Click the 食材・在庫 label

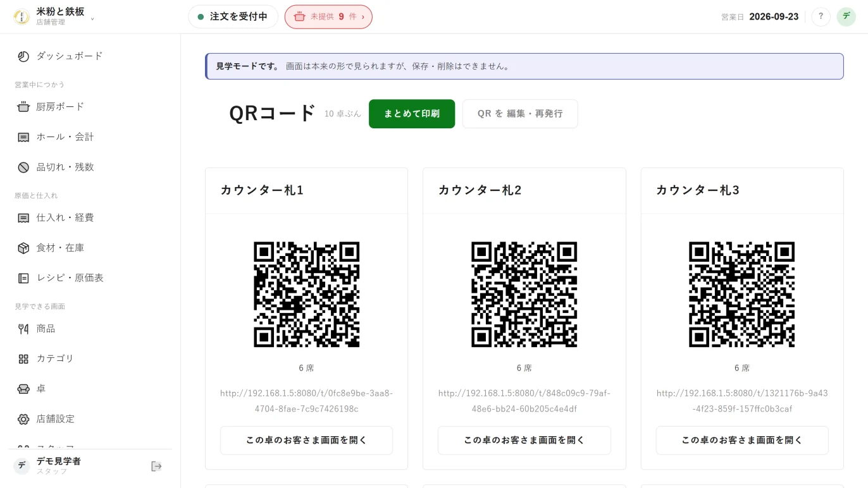point(60,248)
